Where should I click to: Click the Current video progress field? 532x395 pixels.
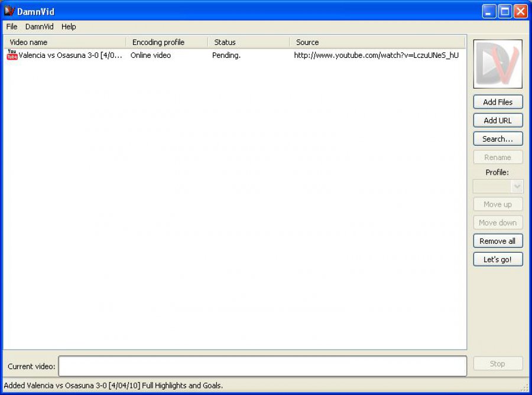262,366
